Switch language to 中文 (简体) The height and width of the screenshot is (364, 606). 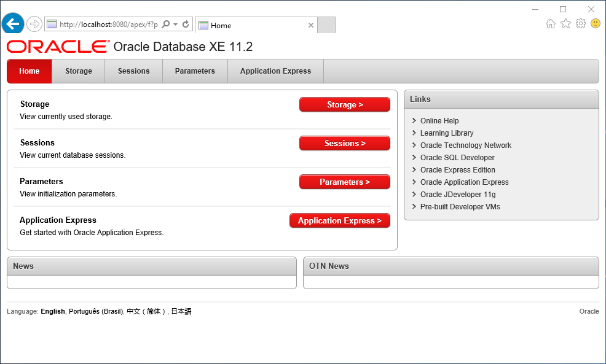[146, 311]
